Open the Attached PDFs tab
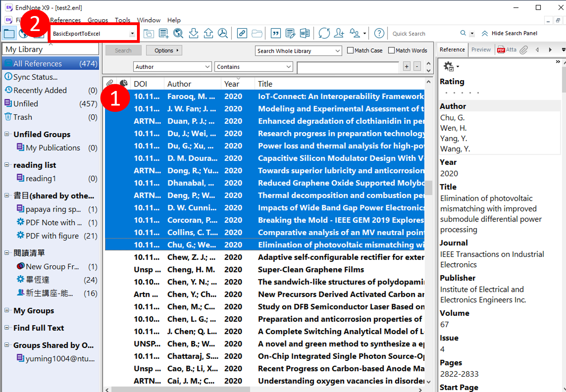 click(507, 49)
